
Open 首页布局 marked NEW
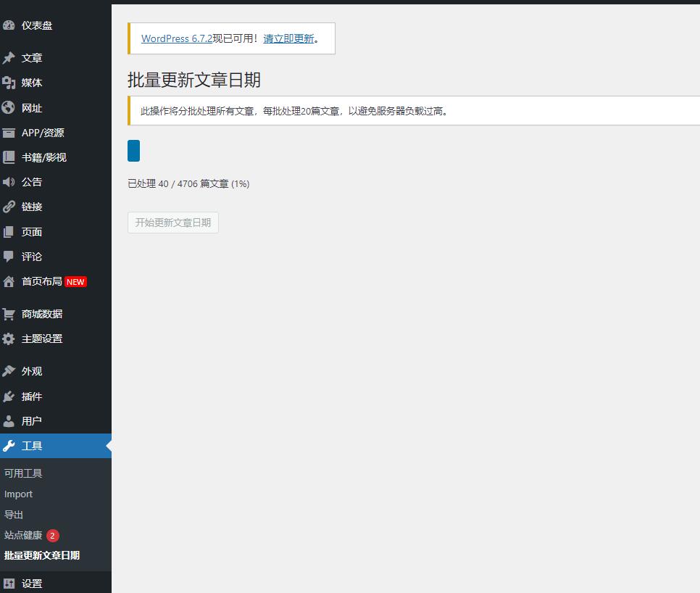(42, 281)
